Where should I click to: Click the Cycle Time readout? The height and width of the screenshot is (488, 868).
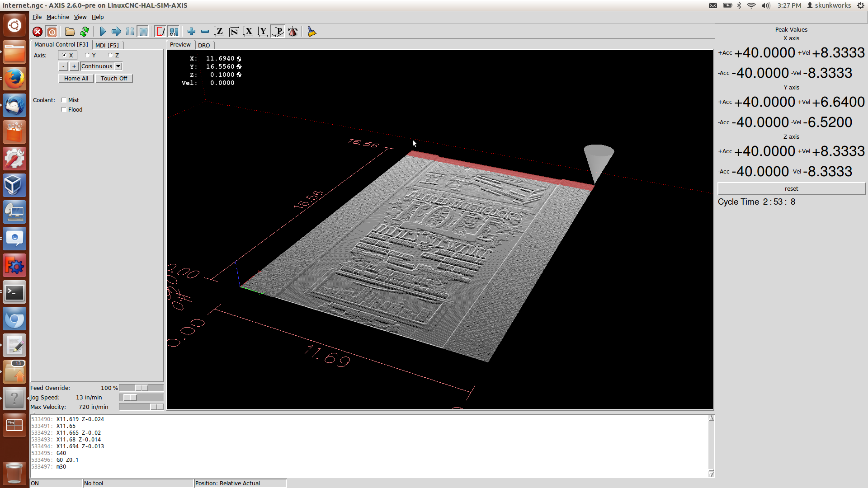point(757,202)
